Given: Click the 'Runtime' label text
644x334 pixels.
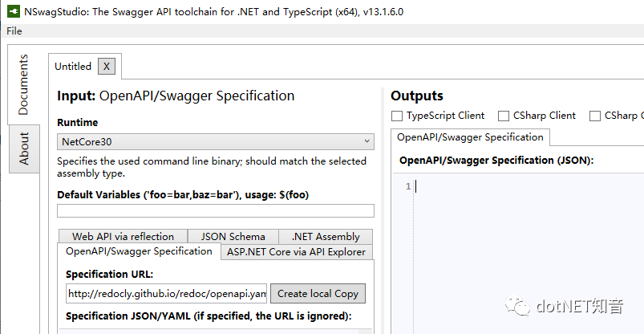Looking at the screenshot, I should pos(78,123).
